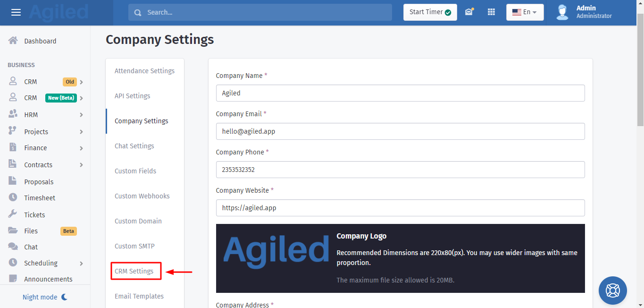The width and height of the screenshot is (644, 308).
Task: Click the Company Email input field
Action: (x=400, y=131)
